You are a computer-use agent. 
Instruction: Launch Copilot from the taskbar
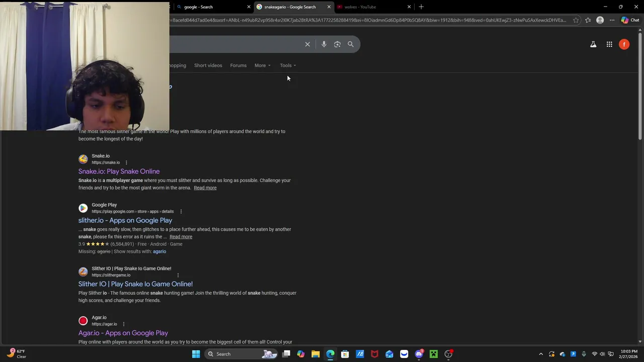click(x=301, y=354)
